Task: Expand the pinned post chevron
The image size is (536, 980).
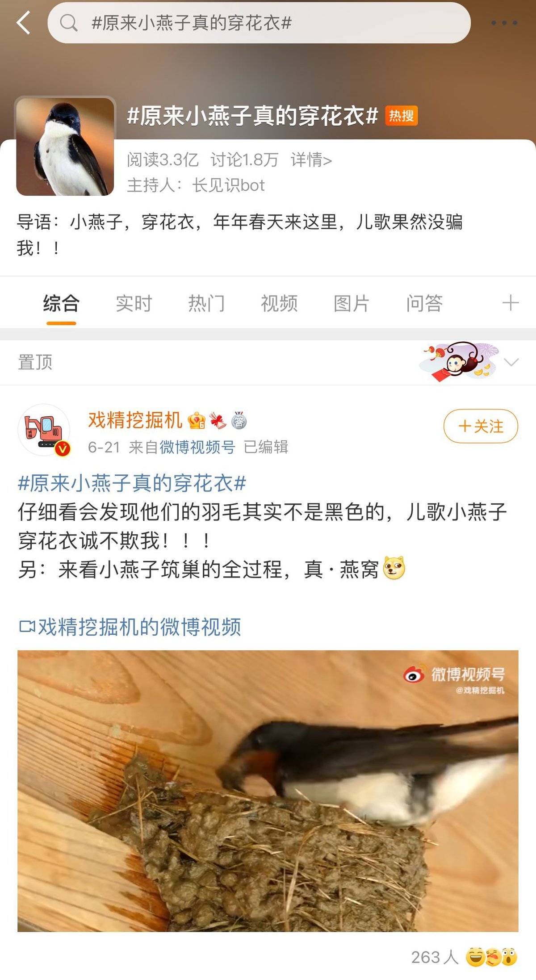Action: coord(511,362)
